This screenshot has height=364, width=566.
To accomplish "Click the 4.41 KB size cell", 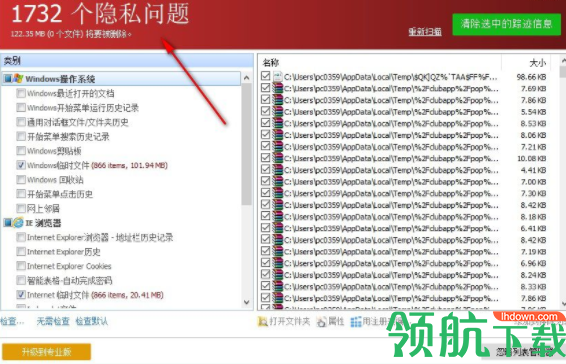I will tap(533, 170).
